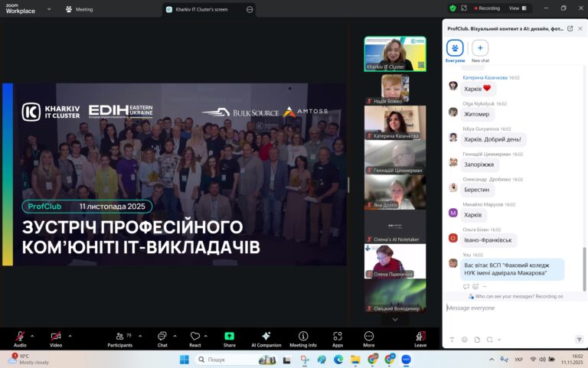Click the 'Who can see your messages?' link
The height and width of the screenshot is (368, 588).
(504, 296)
